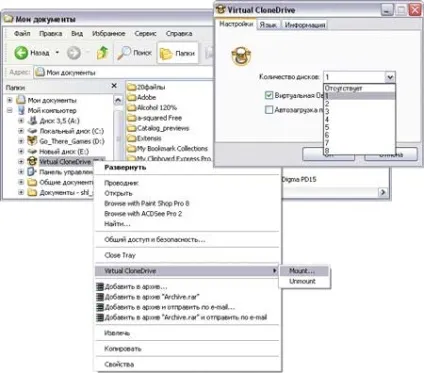Choose Browse with ACDSee Pro 2
Screen dimensions: 424x373
pyautogui.click(x=187, y=214)
